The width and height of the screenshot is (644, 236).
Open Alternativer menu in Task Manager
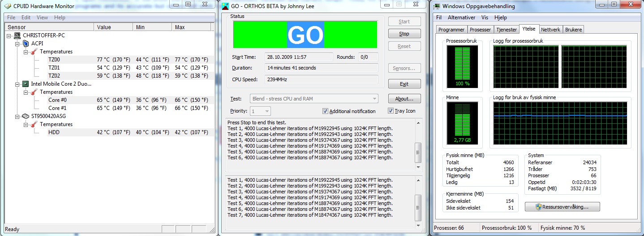pos(461,17)
